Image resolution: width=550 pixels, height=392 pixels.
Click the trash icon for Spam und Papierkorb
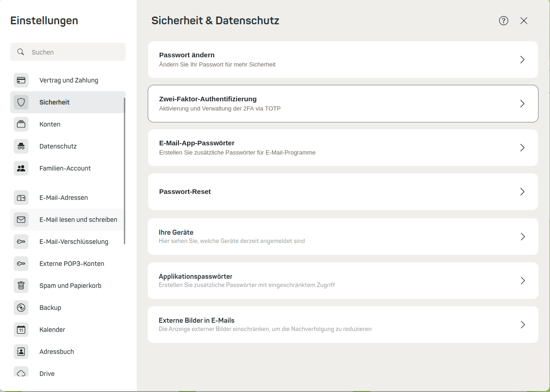(x=21, y=286)
